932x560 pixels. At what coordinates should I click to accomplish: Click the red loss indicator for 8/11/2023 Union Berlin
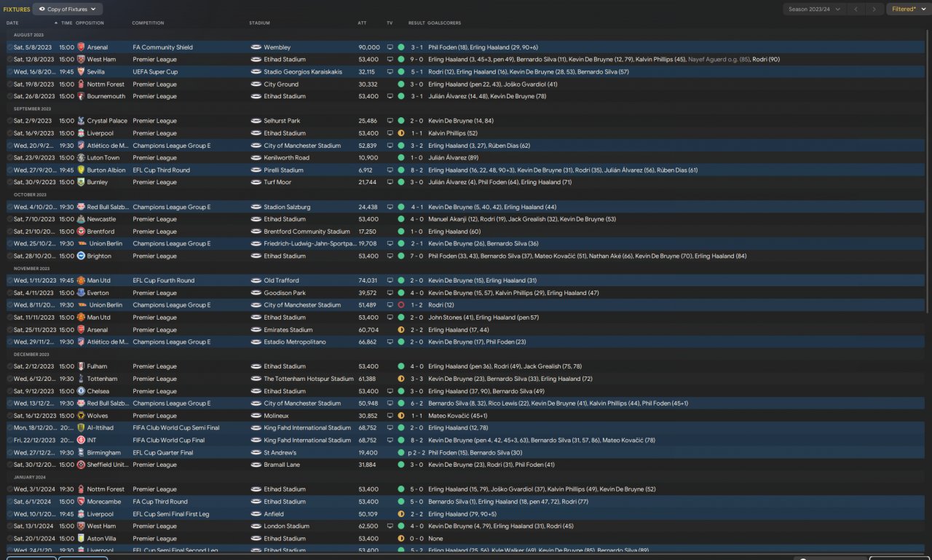click(400, 305)
